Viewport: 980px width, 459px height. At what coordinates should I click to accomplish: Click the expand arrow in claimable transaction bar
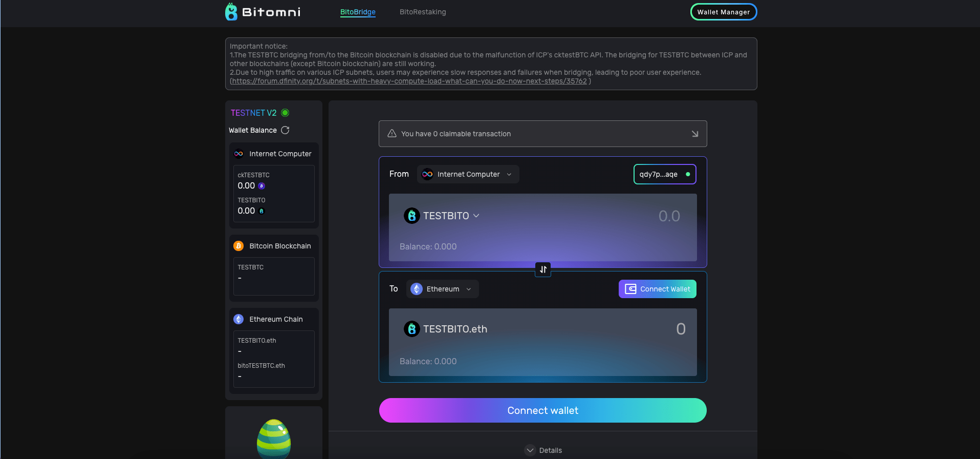[x=694, y=134]
